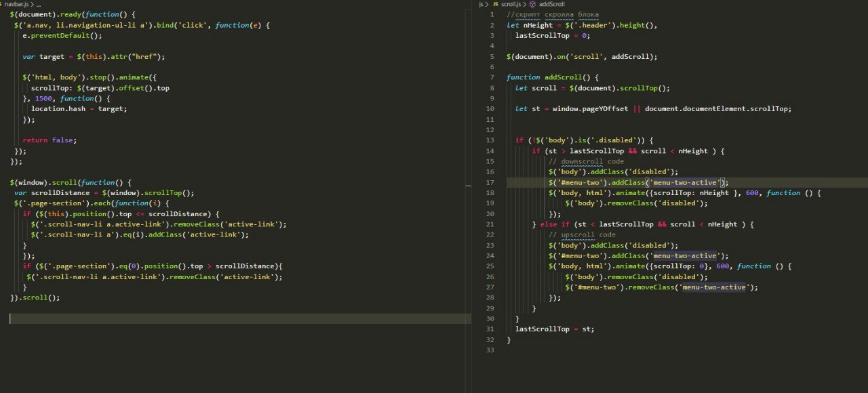Click the '//скрипт скролла блока' comment
868x393 pixels.
[x=553, y=15]
